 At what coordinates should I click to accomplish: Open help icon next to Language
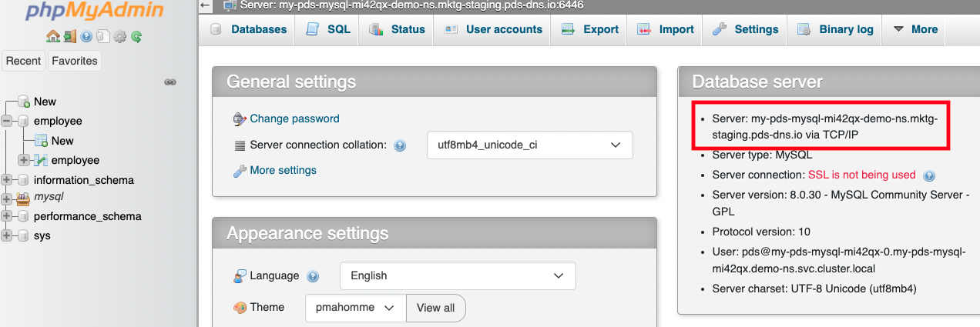(x=313, y=276)
